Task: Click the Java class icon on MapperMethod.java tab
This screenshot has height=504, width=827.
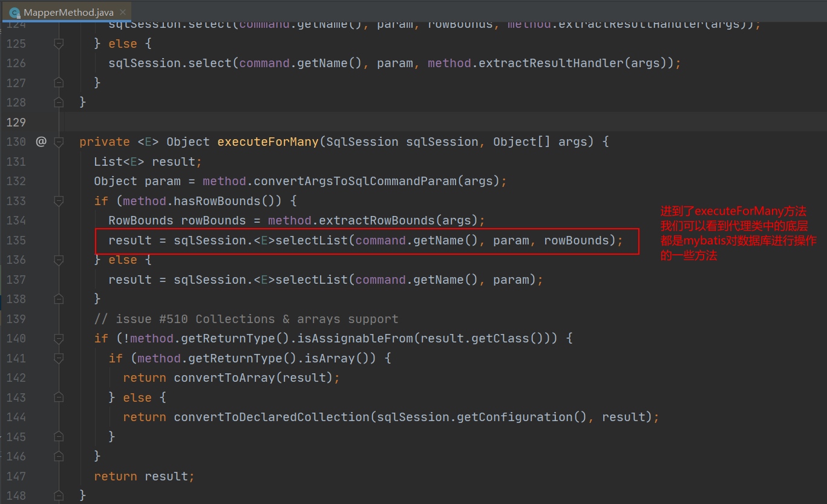Action: (15, 12)
